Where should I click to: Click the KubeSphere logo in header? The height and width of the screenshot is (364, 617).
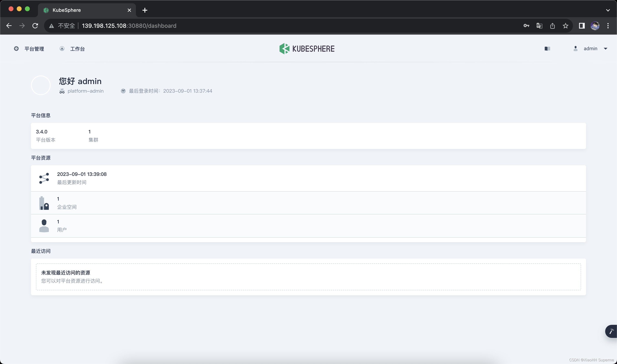tap(307, 49)
